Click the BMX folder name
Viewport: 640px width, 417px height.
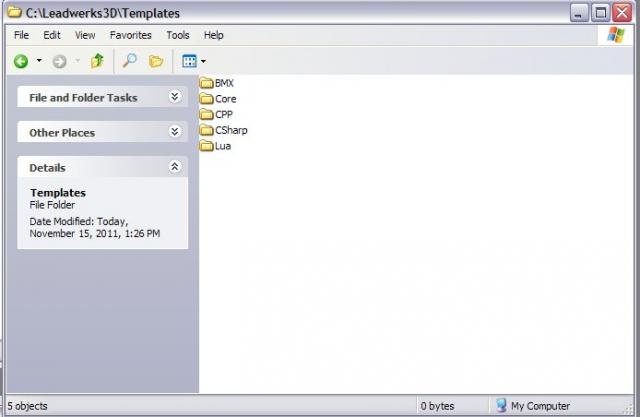click(x=224, y=83)
